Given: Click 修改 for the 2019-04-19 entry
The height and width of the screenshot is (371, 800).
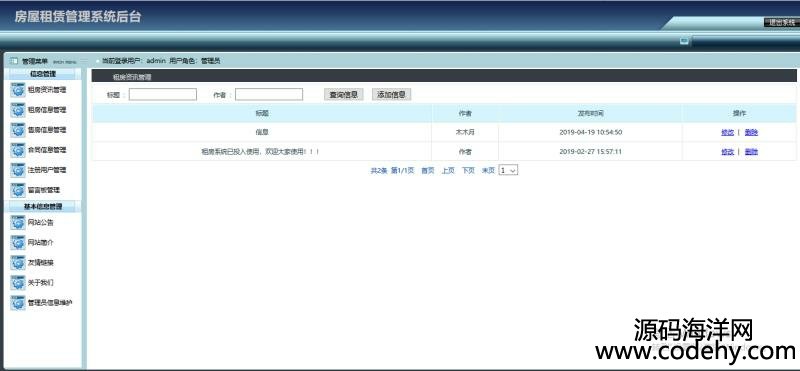Looking at the screenshot, I should click(x=728, y=132).
